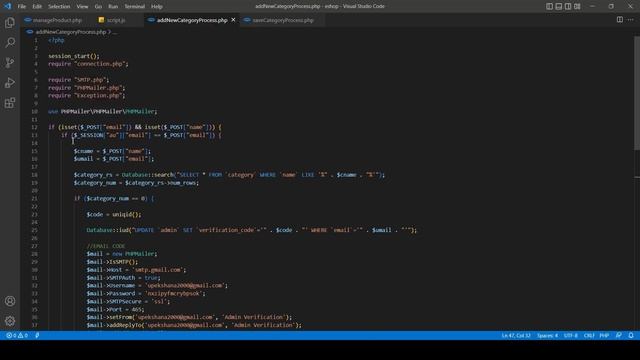The image size is (640, 360).
Task: Click the $mail->IsSMTP(); line
Action: pos(112,262)
